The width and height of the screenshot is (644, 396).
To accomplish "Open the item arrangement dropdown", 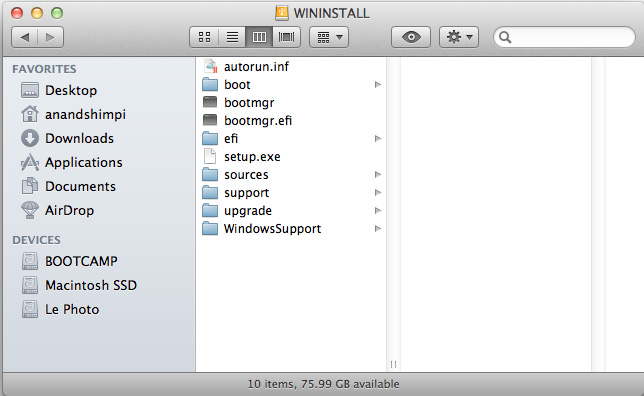I will [x=329, y=37].
